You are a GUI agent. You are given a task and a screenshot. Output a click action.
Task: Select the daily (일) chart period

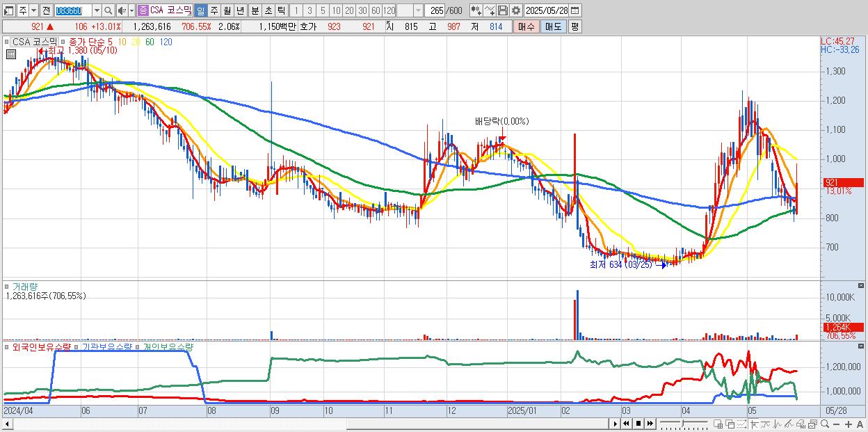point(200,10)
